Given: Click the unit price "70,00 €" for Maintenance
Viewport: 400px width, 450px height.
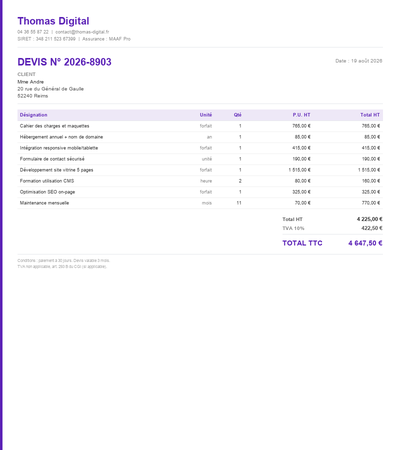Looking at the screenshot, I should pos(303,203).
